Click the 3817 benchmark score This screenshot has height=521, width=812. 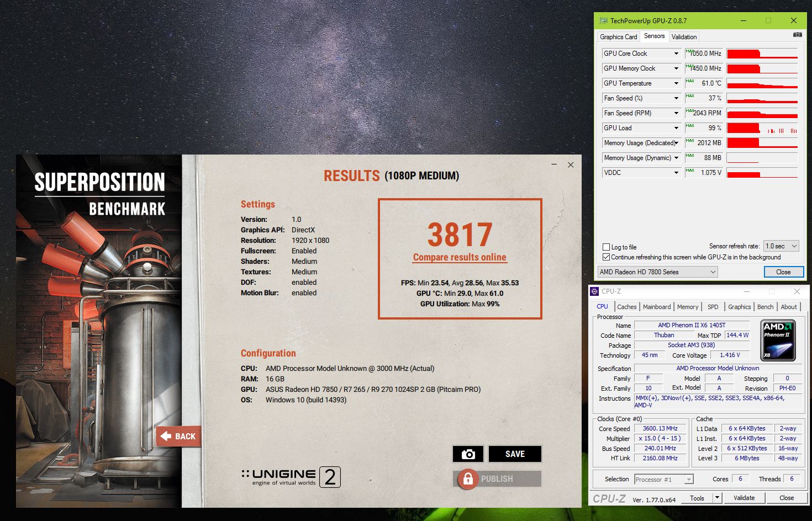(x=460, y=235)
